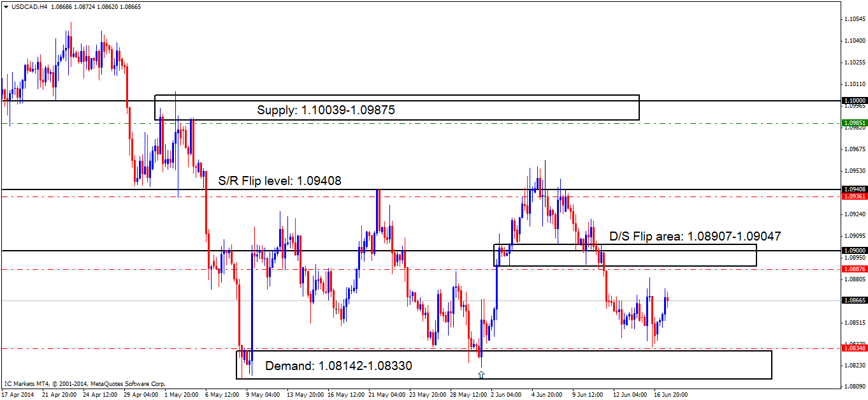Click the 1.08515 price scale value
Screen dimensions: 868x400
click(x=854, y=322)
